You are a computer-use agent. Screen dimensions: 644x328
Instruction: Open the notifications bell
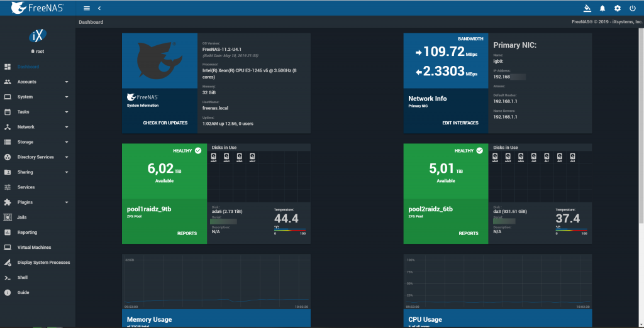(602, 8)
